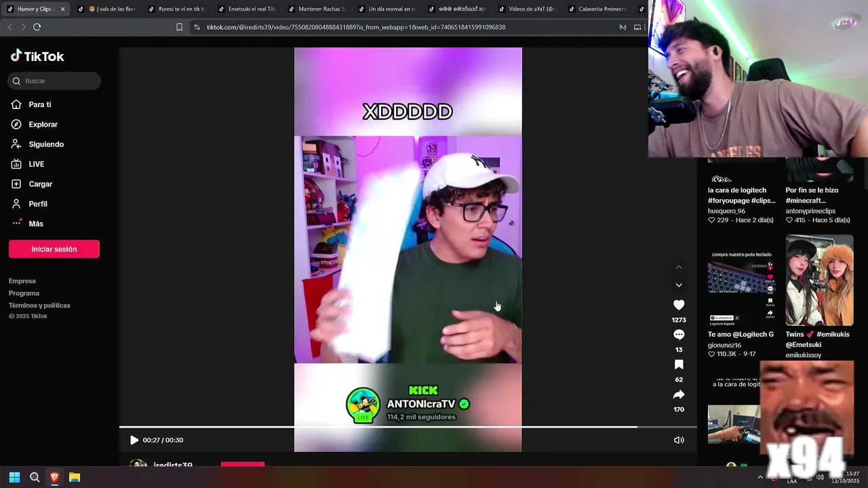
Task: Switch to the vals de las flores tab
Action: 106,9
